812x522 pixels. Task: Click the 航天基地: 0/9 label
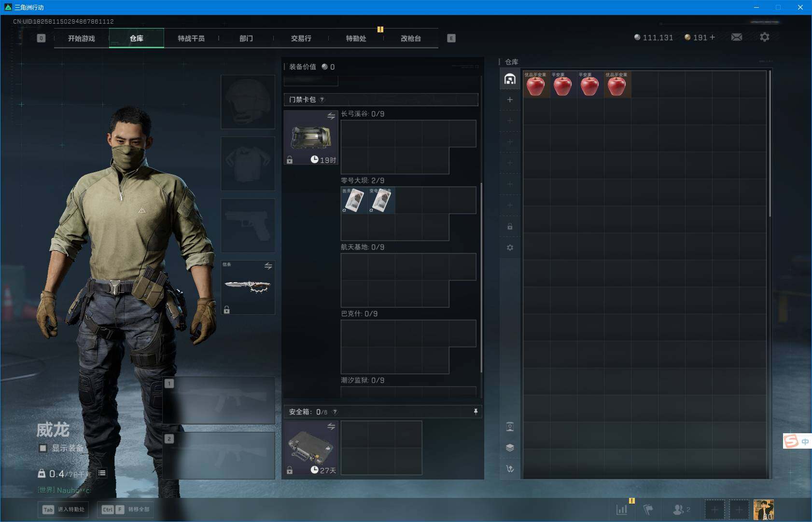(363, 247)
